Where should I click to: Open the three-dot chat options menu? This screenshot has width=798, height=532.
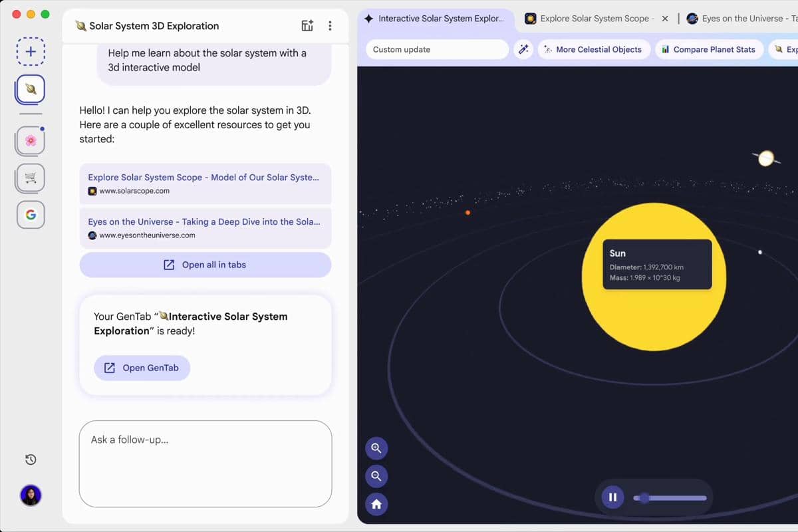(x=331, y=25)
